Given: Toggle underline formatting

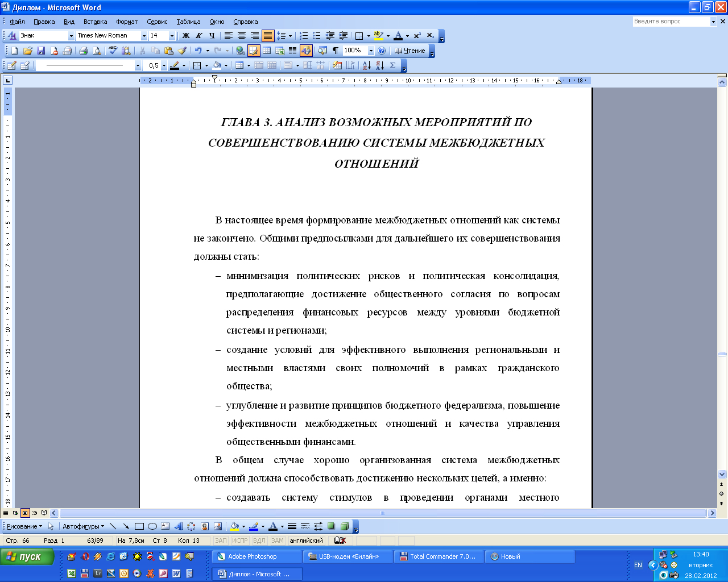Looking at the screenshot, I should click(212, 36).
